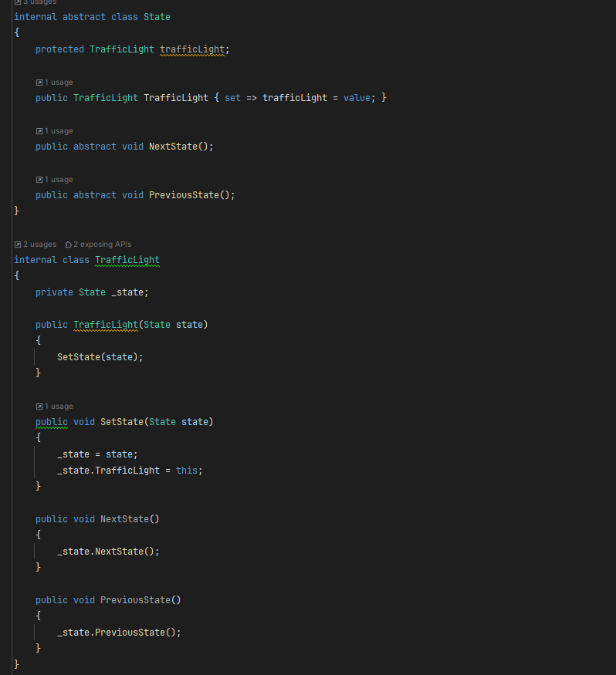Image resolution: width=616 pixels, height=675 pixels.
Task: Click the 'this' keyword
Action: point(187,471)
